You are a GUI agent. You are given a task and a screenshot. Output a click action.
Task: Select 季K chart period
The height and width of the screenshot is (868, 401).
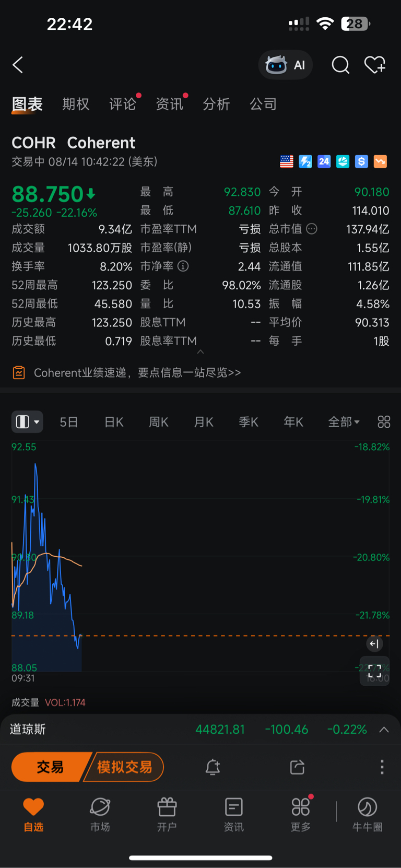pyautogui.click(x=249, y=422)
